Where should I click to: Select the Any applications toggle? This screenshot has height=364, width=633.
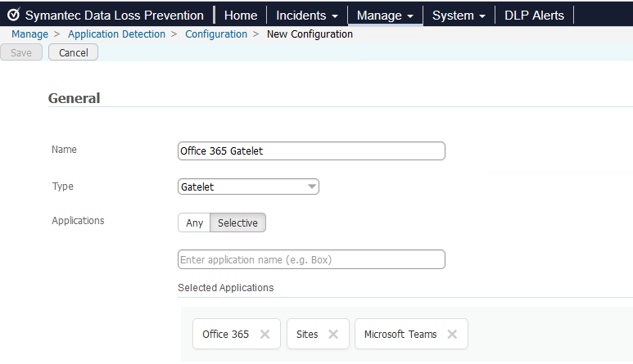[x=194, y=222]
